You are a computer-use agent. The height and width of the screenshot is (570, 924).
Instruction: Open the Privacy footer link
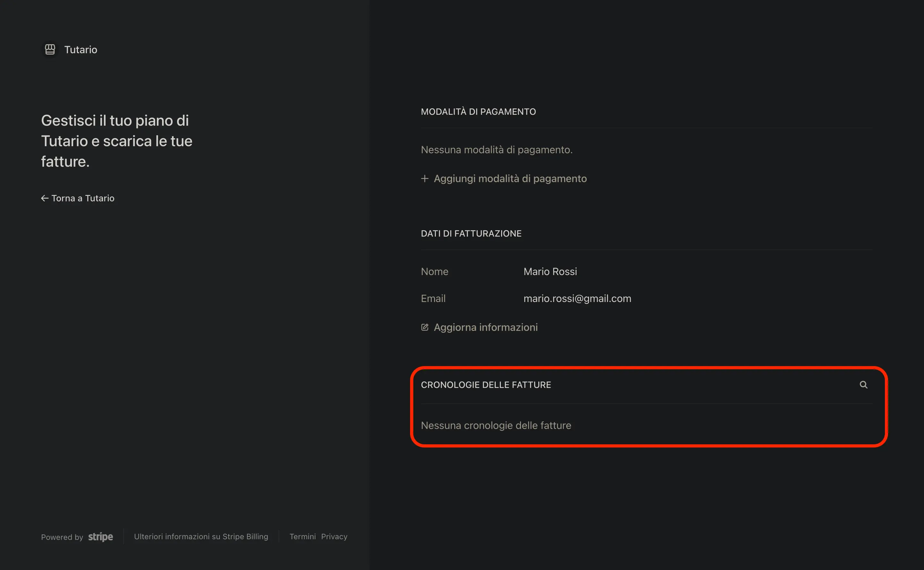(334, 536)
